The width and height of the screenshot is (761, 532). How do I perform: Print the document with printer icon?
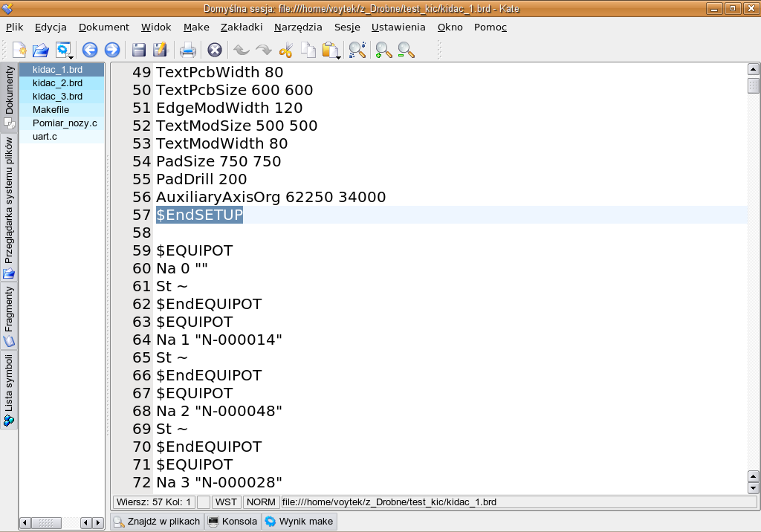(x=188, y=50)
